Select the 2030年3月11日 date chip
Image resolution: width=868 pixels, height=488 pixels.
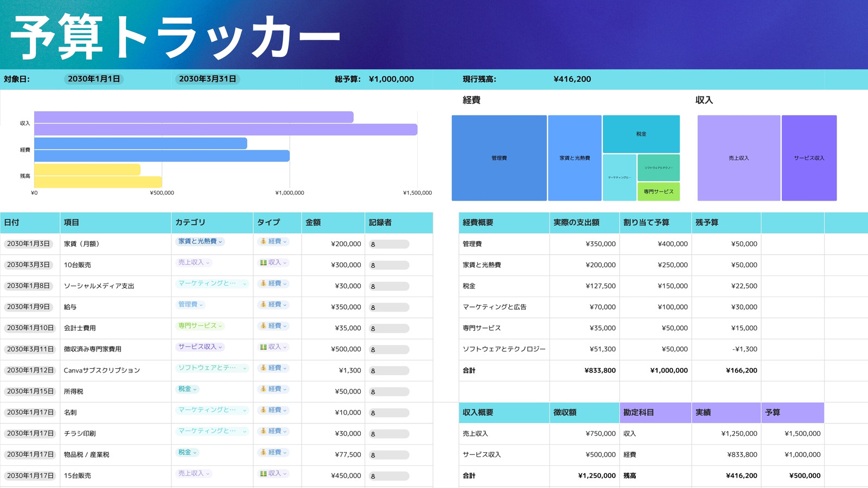30,349
